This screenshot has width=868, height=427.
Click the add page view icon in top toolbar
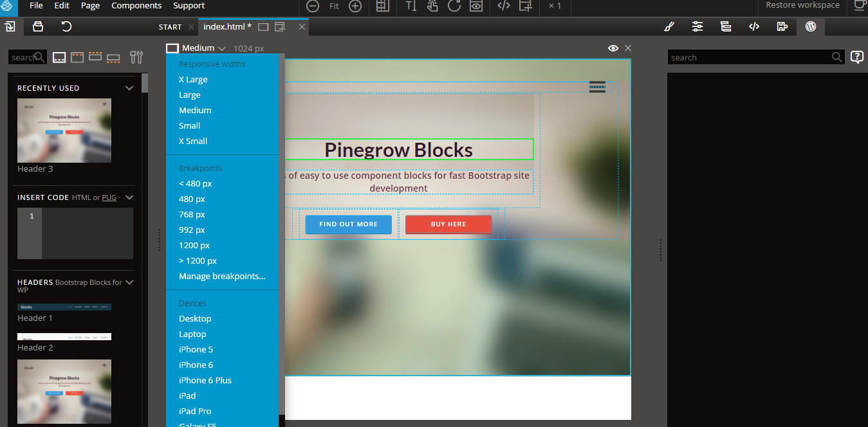click(526, 6)
